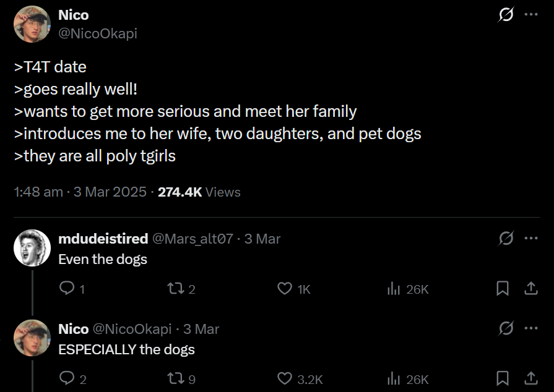The image size is (554, 392).
Task: Click Grok icon on mdudeistired's reply
Action: pos(506,239)
